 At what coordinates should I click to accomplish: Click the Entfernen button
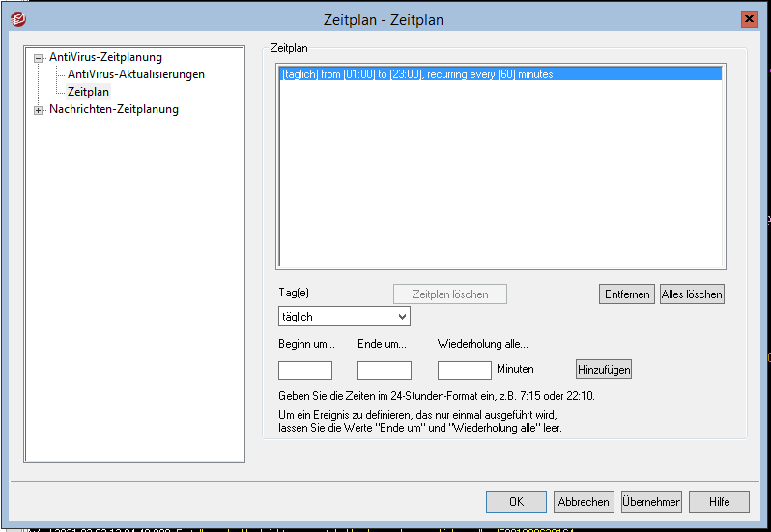coord(627,294)
